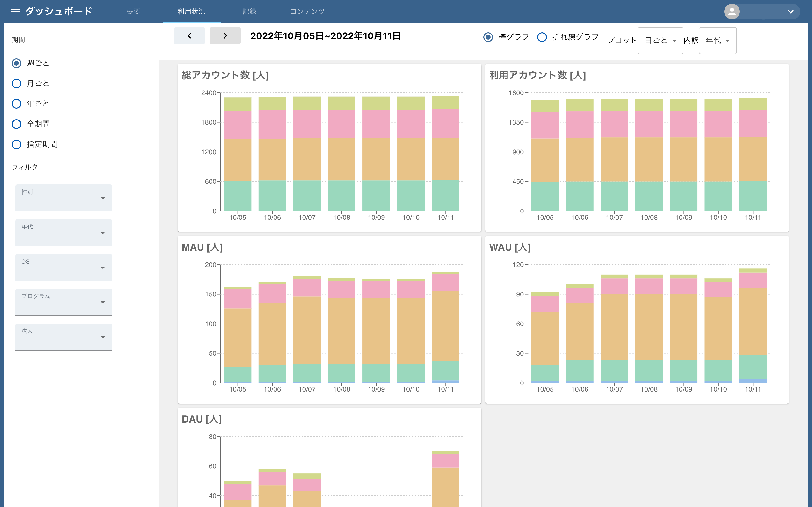Choose the 指定期間 period option
Viewport: 812px width, 507px height.
pos(16,145)
